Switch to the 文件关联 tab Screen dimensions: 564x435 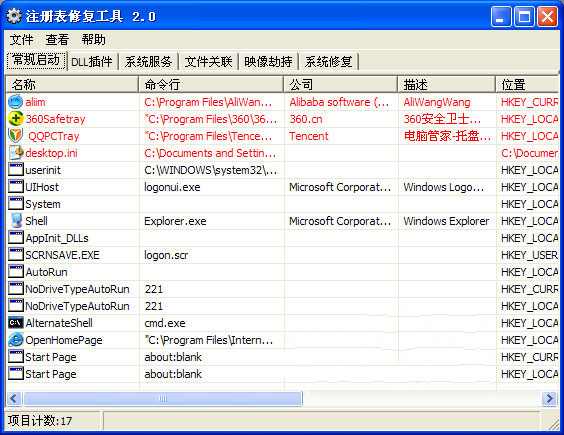(208, 62)
